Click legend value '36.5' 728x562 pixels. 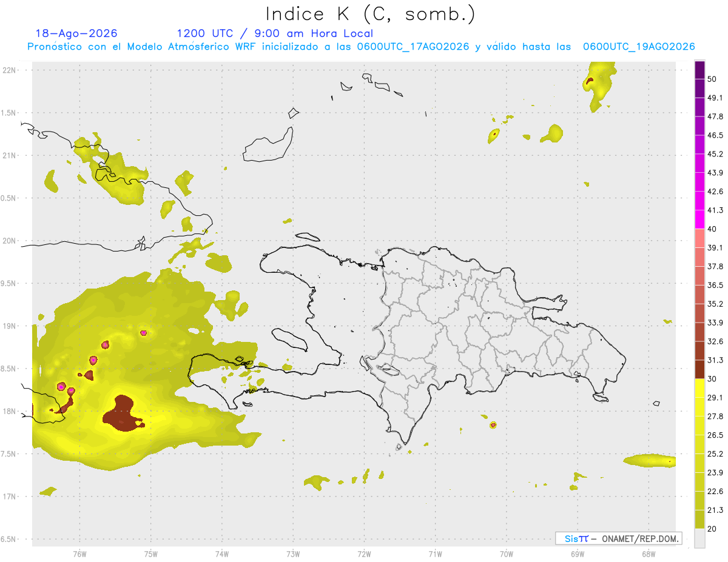(x=716, y=285)
